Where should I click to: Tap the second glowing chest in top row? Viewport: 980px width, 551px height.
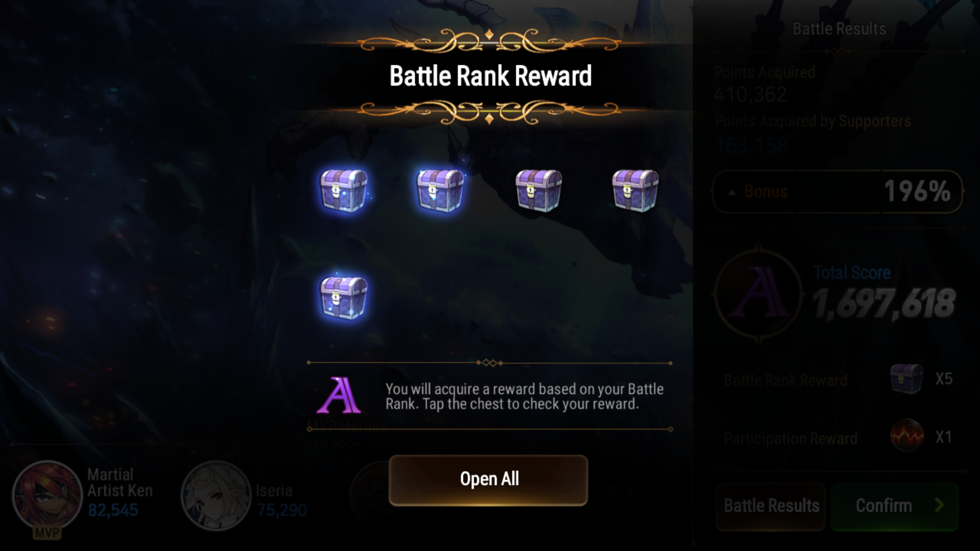(440, 191)
